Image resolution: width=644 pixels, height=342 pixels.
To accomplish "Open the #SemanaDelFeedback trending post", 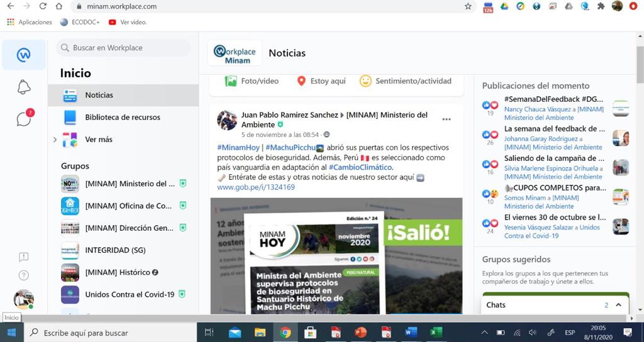I will click(x=553, y=99).
